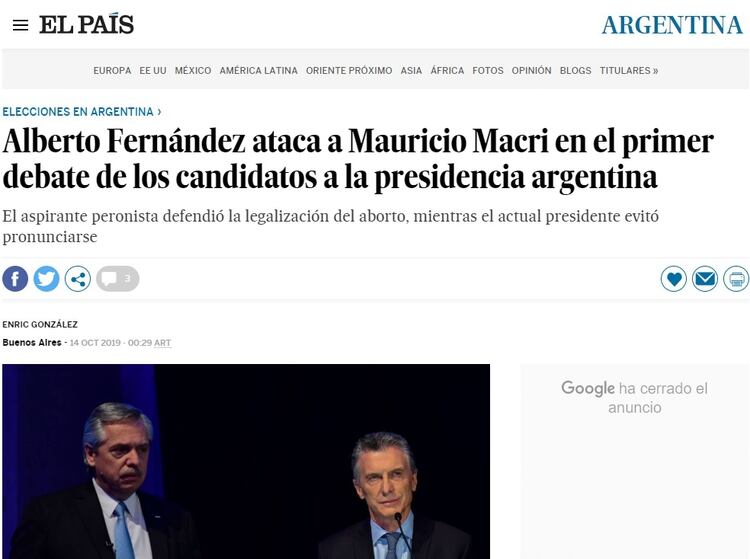
Task: Select the Opinión menu item
Action: tap(531, 71)
